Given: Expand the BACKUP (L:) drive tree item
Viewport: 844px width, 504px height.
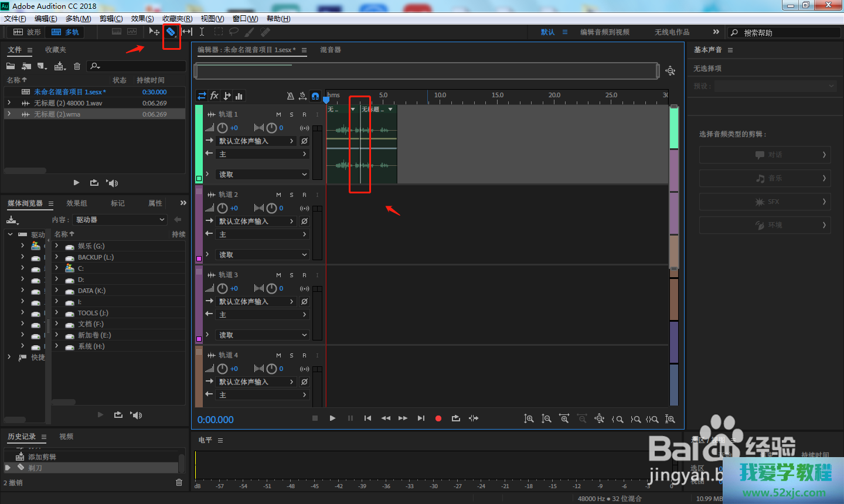Looking at the screenshot, I should (x=57, y=257).
